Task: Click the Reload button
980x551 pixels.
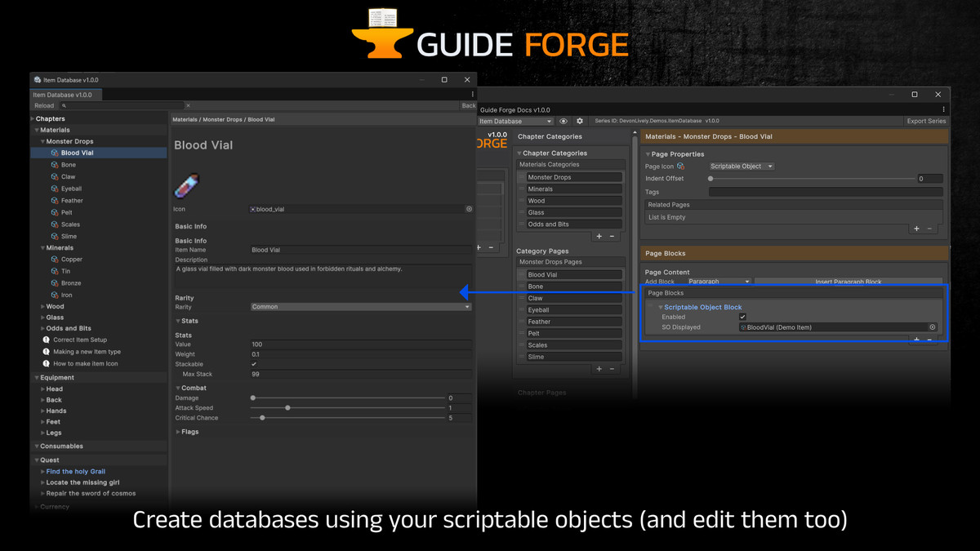Action: pyautogui.click(x=44, y=105)
